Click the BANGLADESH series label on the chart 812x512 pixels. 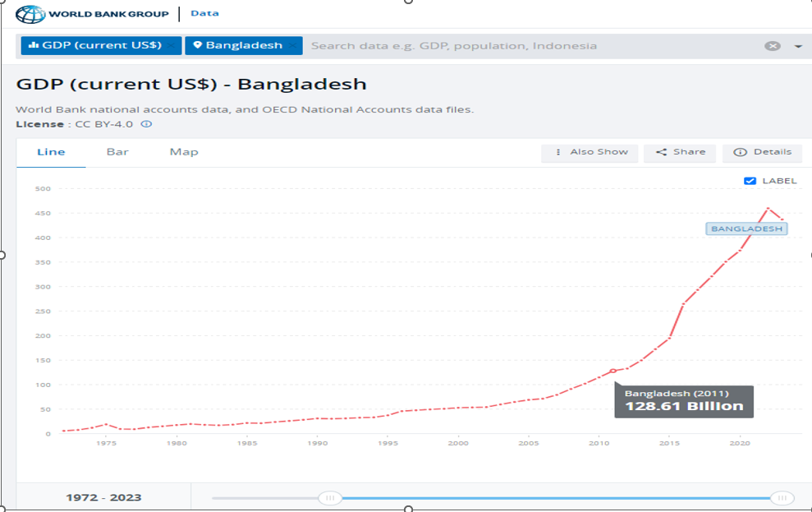pos(746,228)
